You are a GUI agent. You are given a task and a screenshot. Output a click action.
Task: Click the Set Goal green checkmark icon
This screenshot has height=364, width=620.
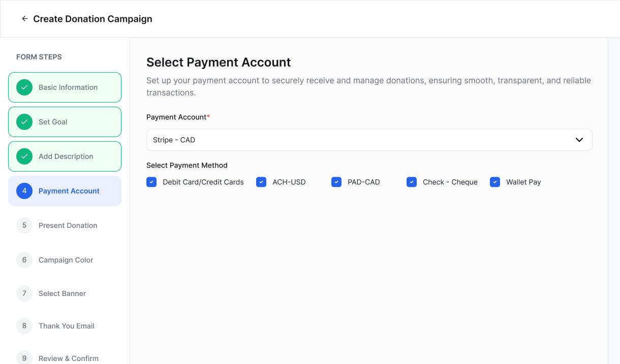24,122
